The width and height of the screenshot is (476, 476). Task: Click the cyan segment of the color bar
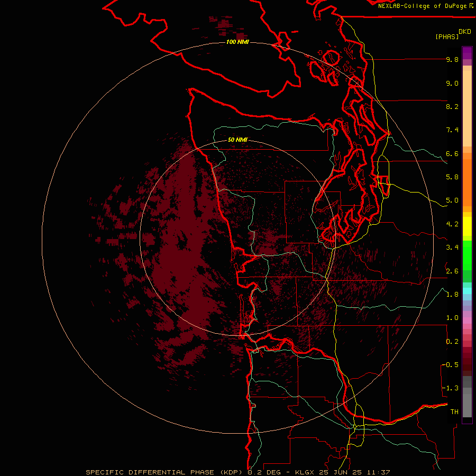tap(467, 291)
